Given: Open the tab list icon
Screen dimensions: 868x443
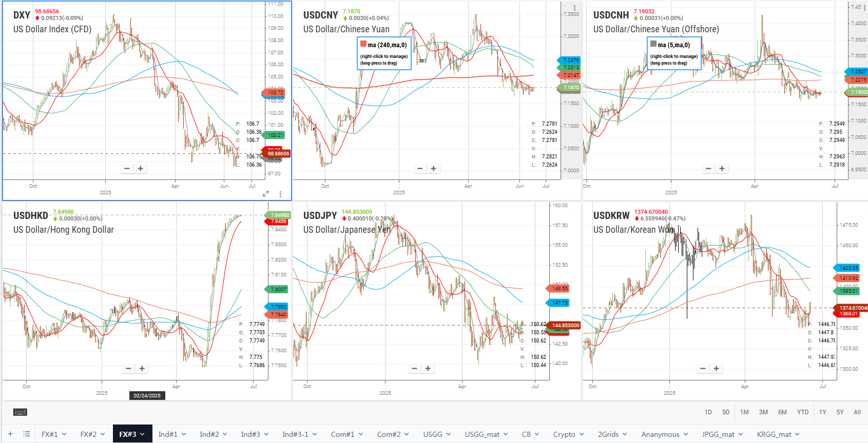Looking at the screenshot, I should pos(27,434).
